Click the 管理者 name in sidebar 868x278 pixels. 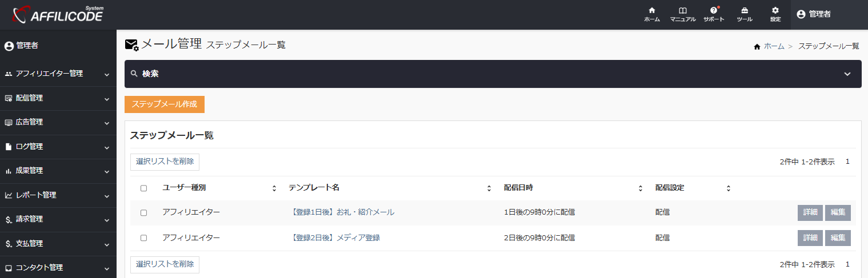(x=27, y=46)
